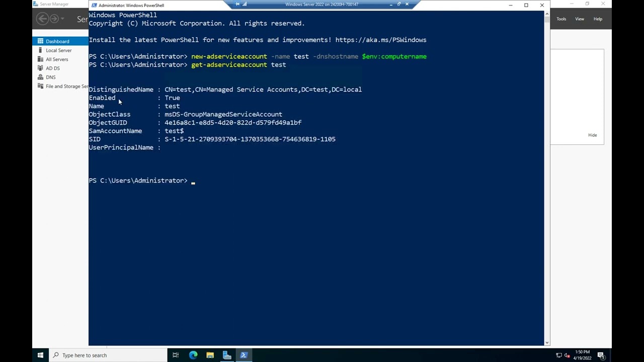Select Dashboard in Server Manager sidebar
644x362 pixels.
point(60,41)
